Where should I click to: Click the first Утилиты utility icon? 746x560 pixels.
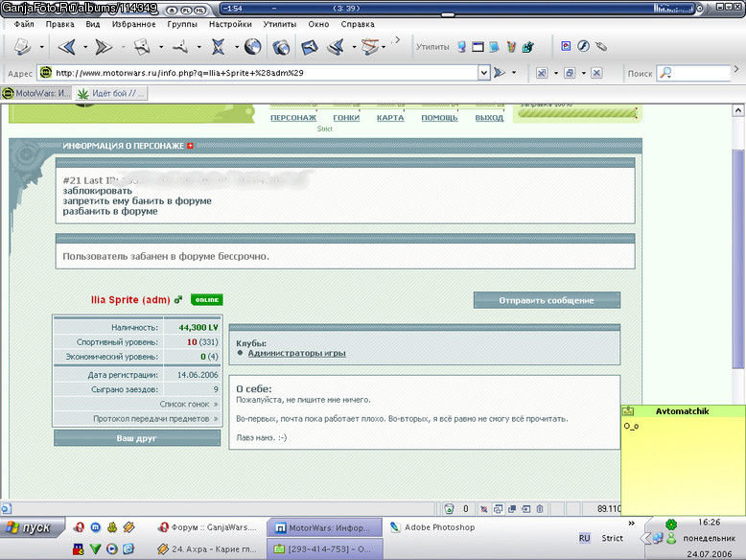click(x=461, y=47)
